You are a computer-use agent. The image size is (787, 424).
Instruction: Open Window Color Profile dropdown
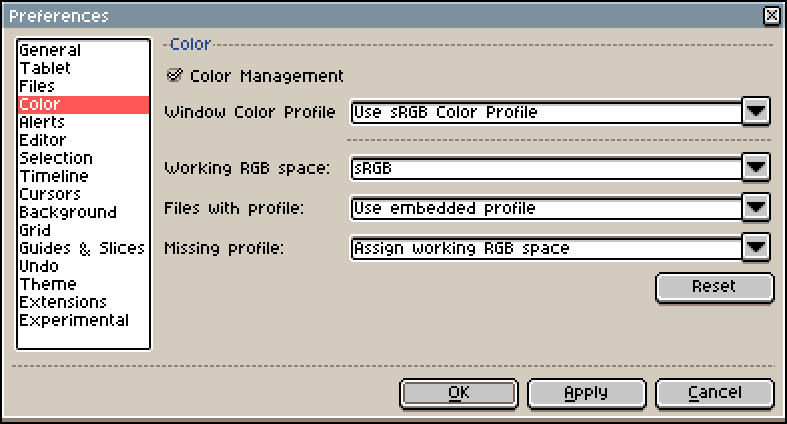click(x=756, y=112)
